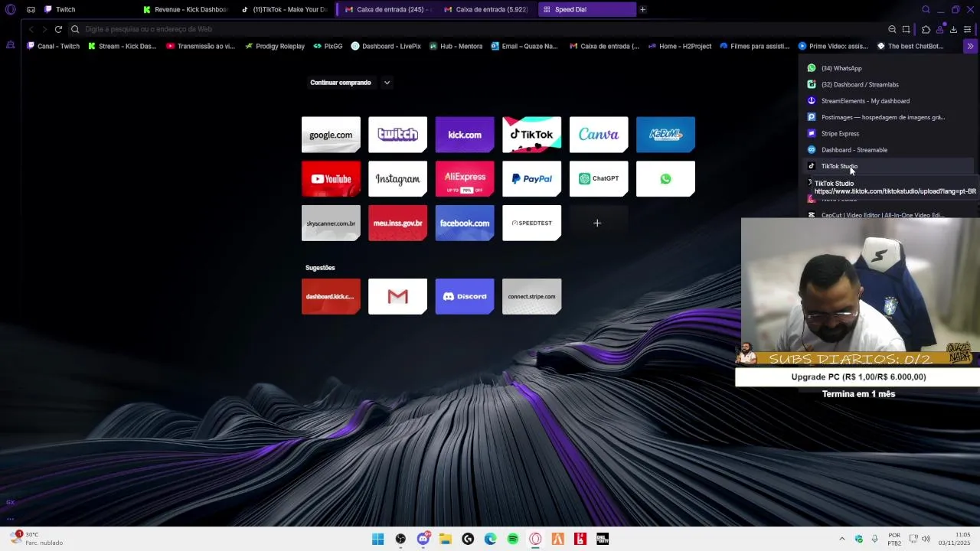The height and width of the screenshot is (551, 980).
Task: Open the taskbar clock and date
Action: point(955,539)
